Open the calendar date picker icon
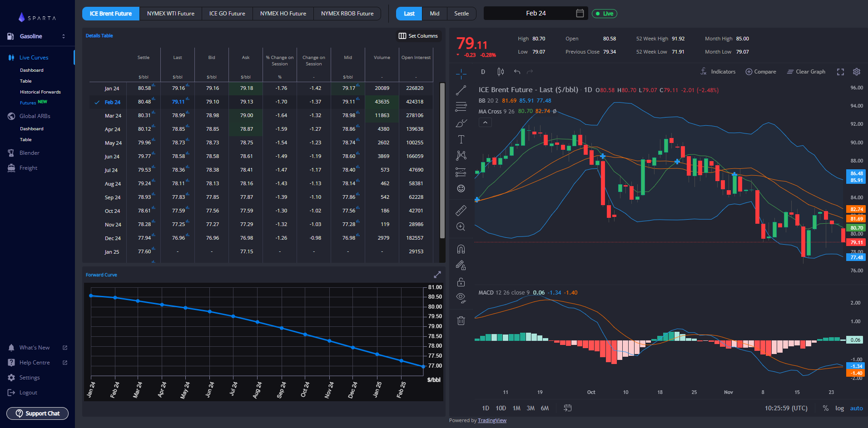Screen dimensions: 868x428 (x=580, y=13)
